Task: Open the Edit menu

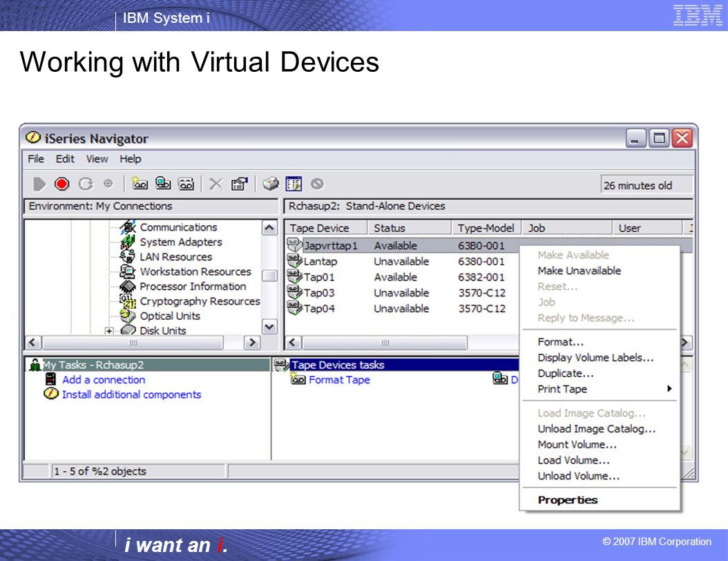Action: pyautogui.click(x=65, y=159)
